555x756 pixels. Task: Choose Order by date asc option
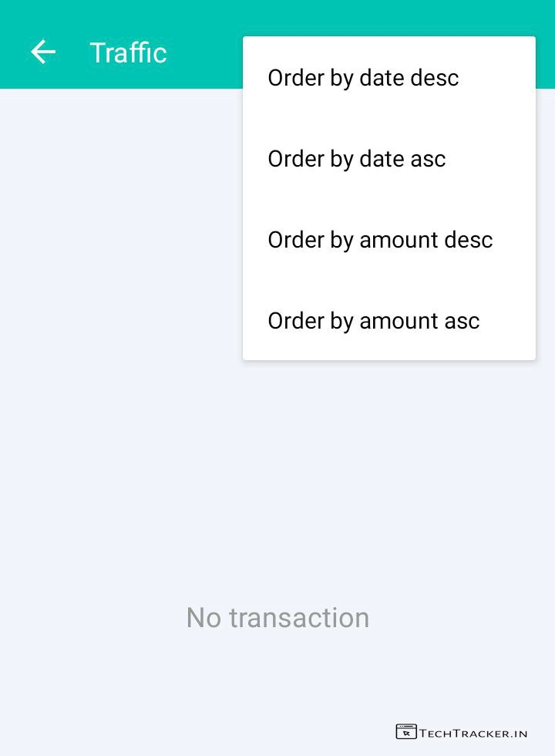click(x=357, y=159)
